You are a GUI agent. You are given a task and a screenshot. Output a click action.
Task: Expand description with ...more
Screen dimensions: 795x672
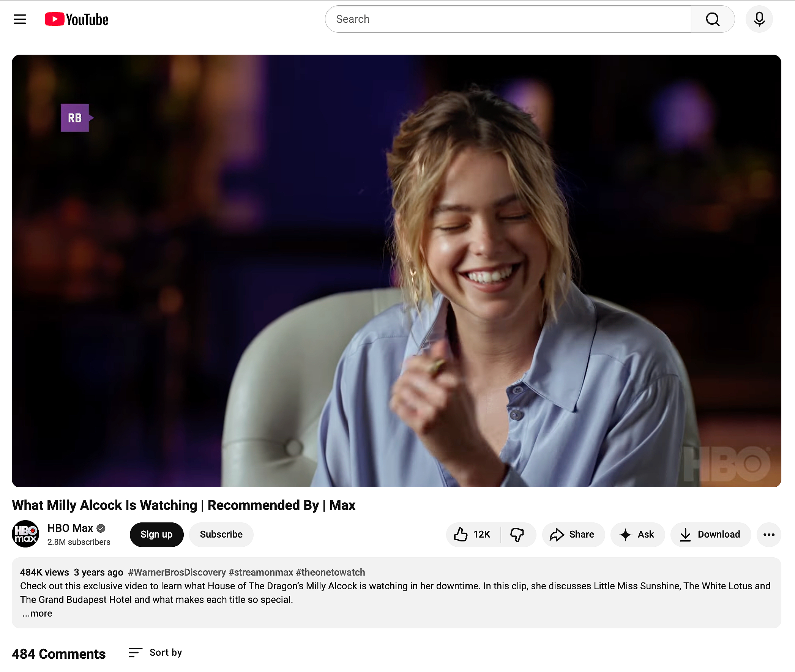point(37,613)
